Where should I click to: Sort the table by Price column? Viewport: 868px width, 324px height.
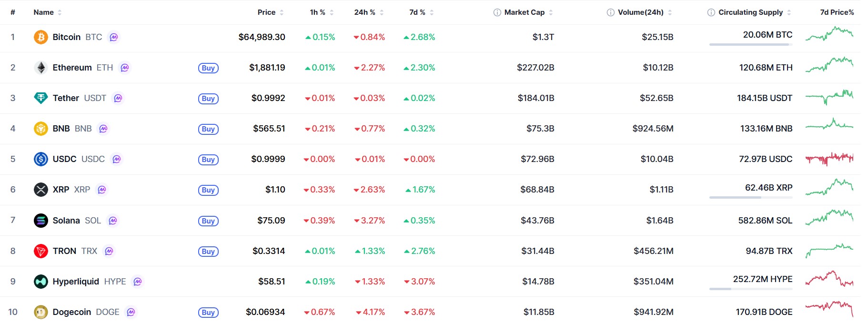click(271, 12)
